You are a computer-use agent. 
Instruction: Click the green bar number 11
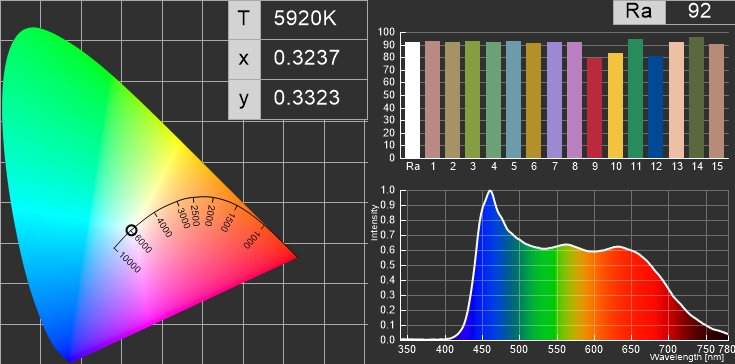pyautogui.click(x=636, y=99)
